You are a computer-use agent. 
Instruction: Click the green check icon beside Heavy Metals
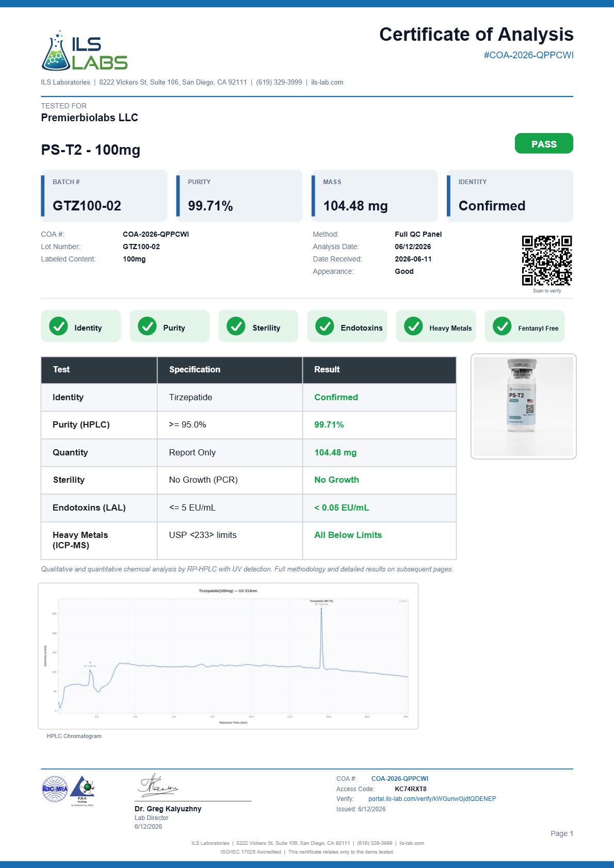[x=413, y=326]
